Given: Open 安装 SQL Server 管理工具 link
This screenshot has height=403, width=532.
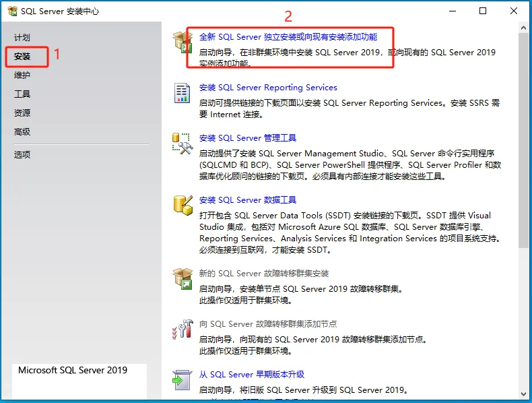Looking at the screenshot, I should point(248,138).
